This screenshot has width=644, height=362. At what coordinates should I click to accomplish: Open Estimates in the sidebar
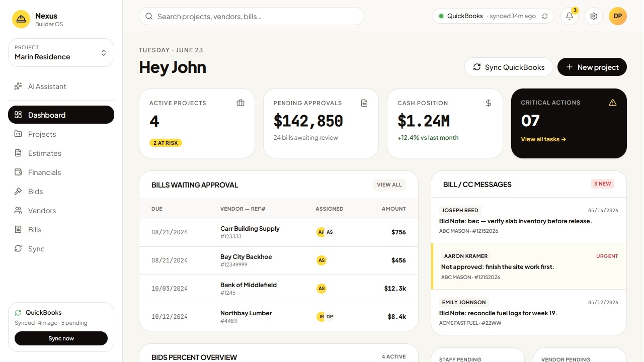[x=61, y=153]
